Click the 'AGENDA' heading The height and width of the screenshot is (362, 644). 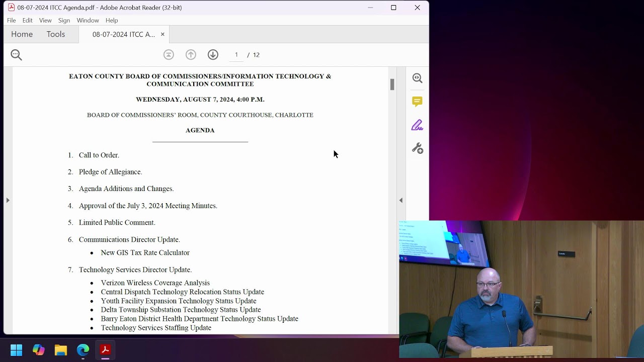(x=200, y=130)
